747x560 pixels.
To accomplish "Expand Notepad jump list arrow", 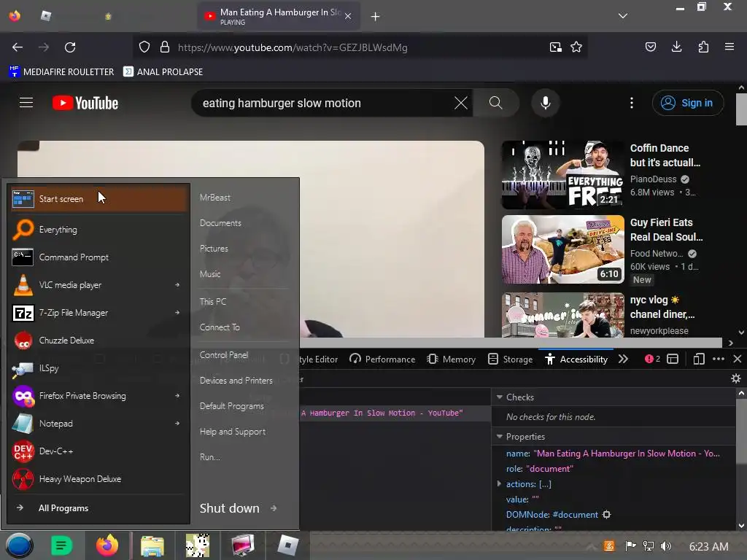I will (177, 423).
